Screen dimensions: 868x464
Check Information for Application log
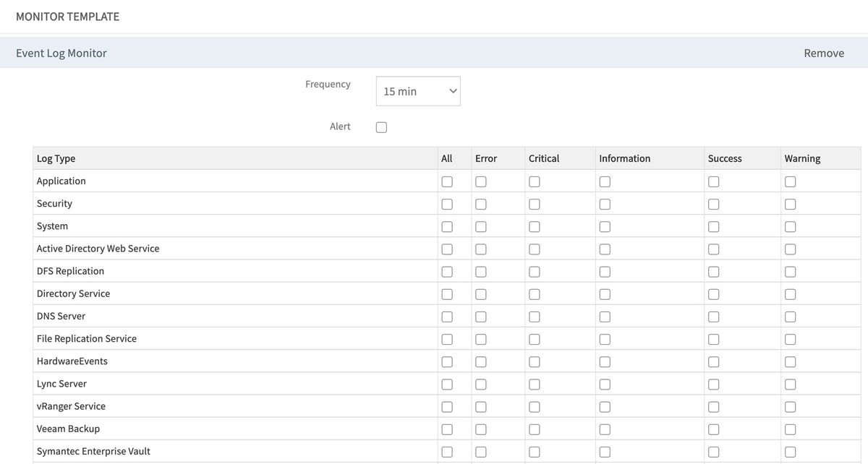tap(605, 181)
